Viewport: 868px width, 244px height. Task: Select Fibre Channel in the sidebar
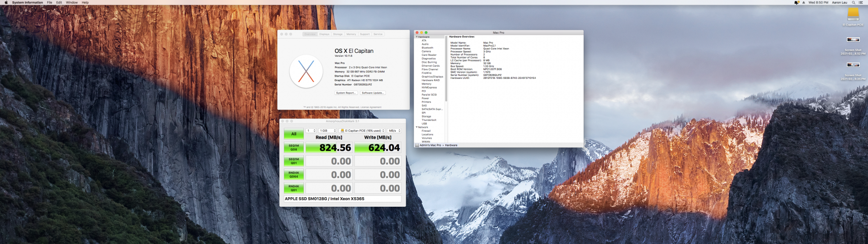(430, 69)
